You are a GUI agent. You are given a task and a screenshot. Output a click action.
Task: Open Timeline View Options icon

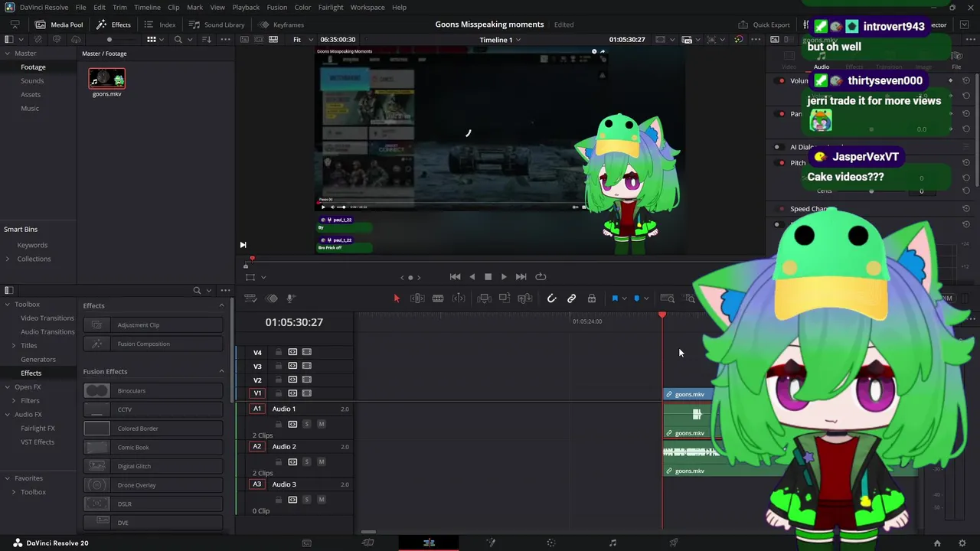250,298
